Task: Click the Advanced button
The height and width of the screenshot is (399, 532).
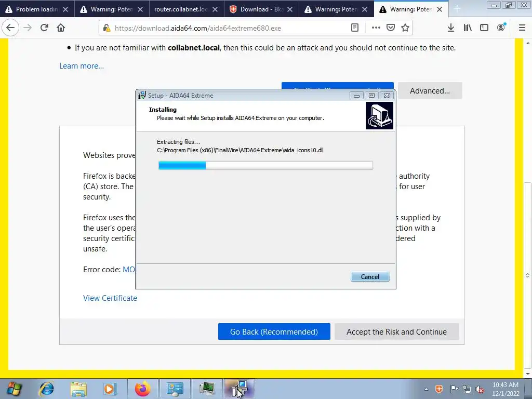Action: point(430,90)
